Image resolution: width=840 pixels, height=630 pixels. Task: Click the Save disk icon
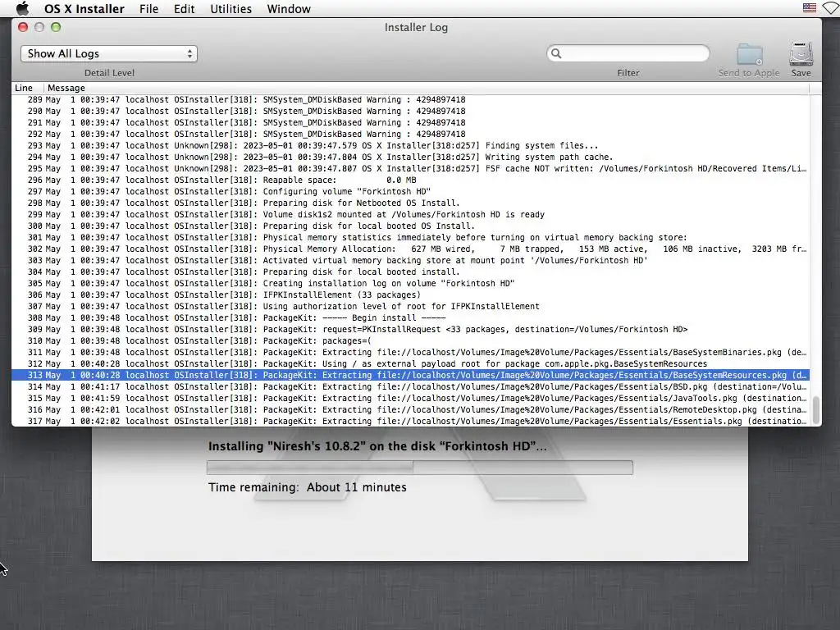pyautogui.click(x=801, y=53)
